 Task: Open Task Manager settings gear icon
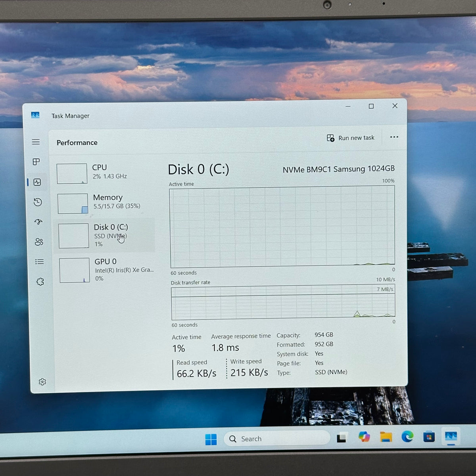tap(42, 382)
